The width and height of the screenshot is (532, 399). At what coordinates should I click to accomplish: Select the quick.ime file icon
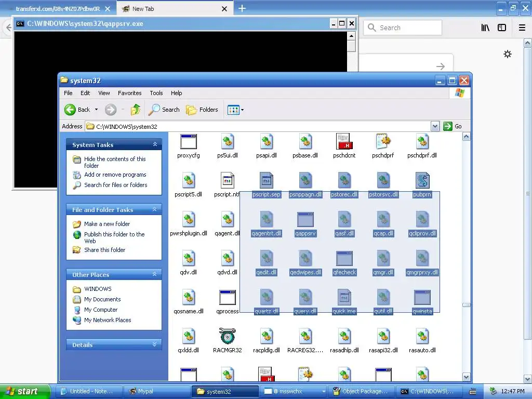click(344, 298)
